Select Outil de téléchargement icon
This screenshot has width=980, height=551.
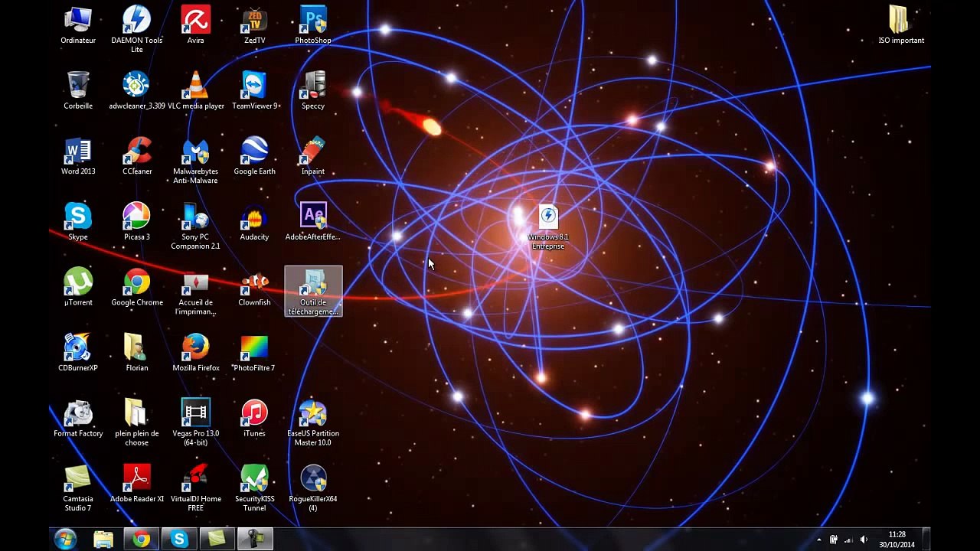[x=313, y=292]
